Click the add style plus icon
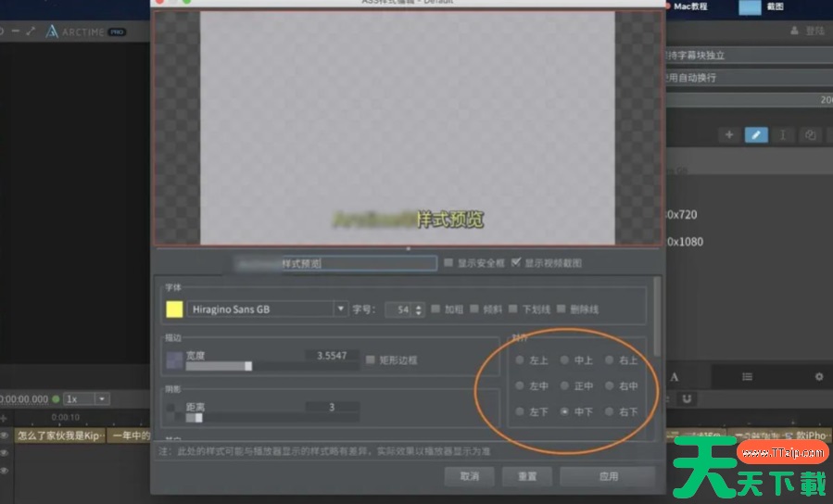Screen dimensions: 833x504 [x=729, y=135]
